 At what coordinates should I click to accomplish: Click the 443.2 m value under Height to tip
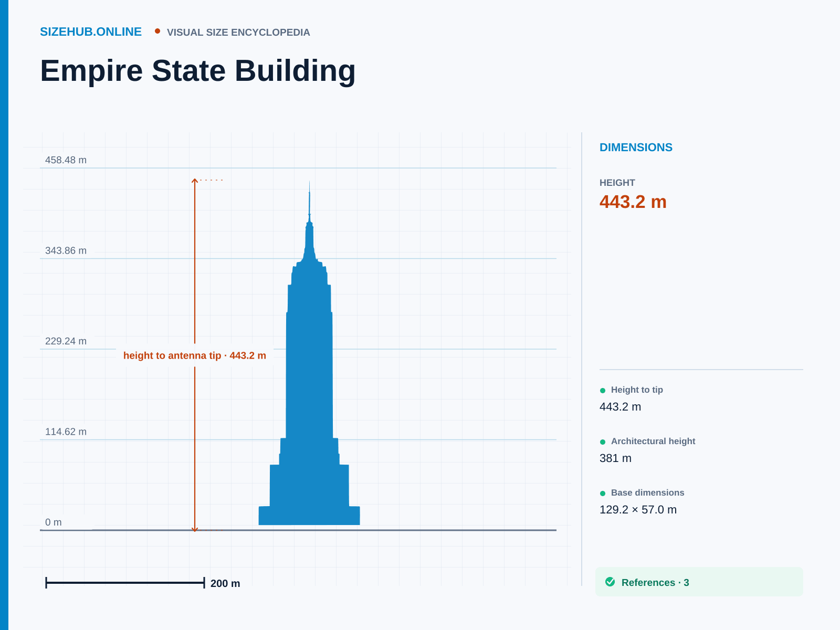[x=620, y=407]
